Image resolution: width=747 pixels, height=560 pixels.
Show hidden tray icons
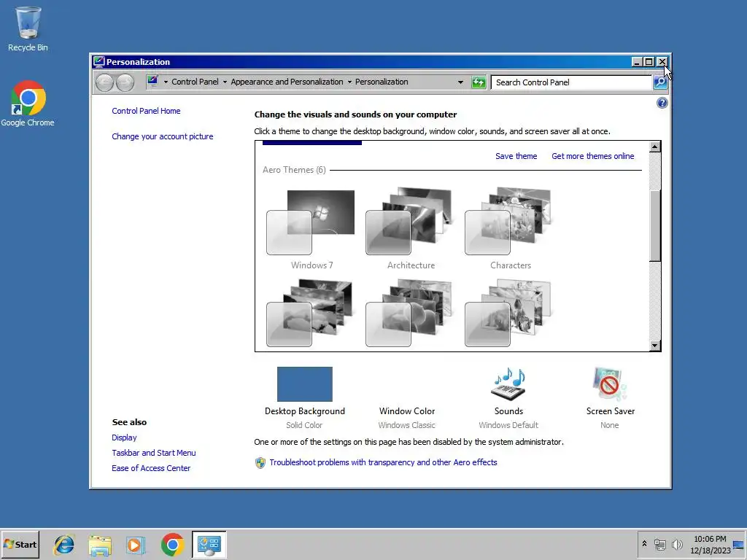[x=645, y=544]
